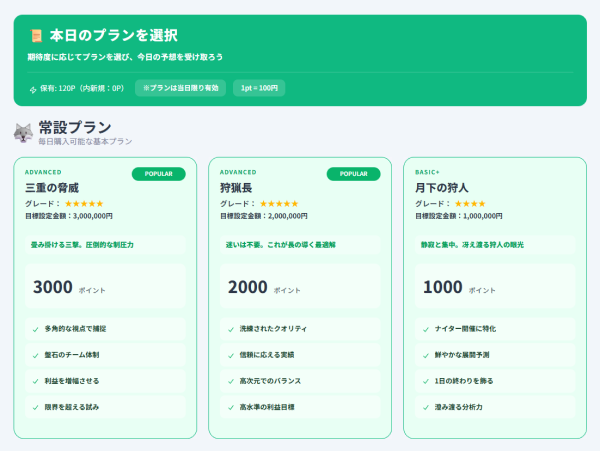Click 目標設定金額：2,000,000円
Viewport: 600px width, 451px height.
point(264,216)
